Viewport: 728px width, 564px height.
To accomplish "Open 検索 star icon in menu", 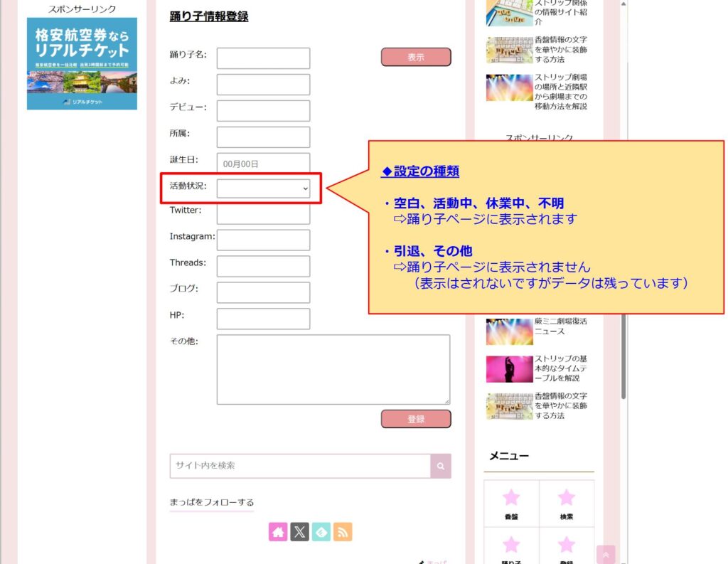I will coord(566,504).
